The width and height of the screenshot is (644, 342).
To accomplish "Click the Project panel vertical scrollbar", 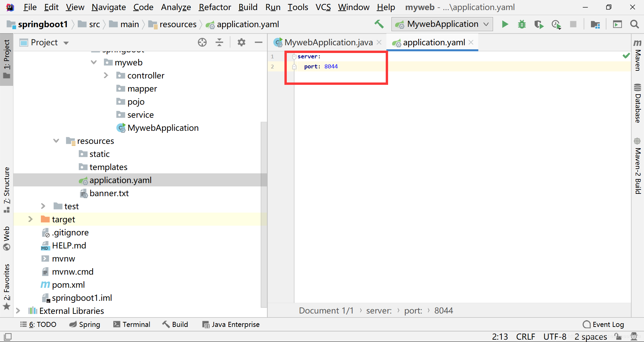I will 264,215.
